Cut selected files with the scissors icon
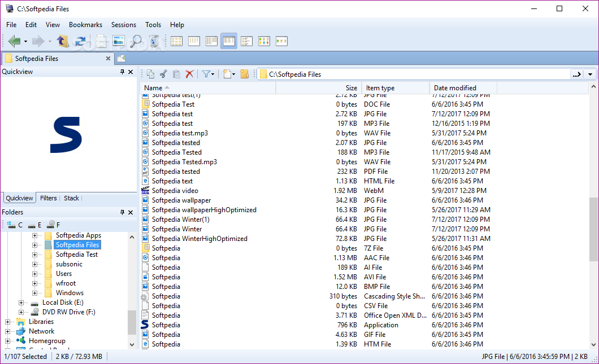This screenshot has height=364, width=599. [x=163, y=74]
